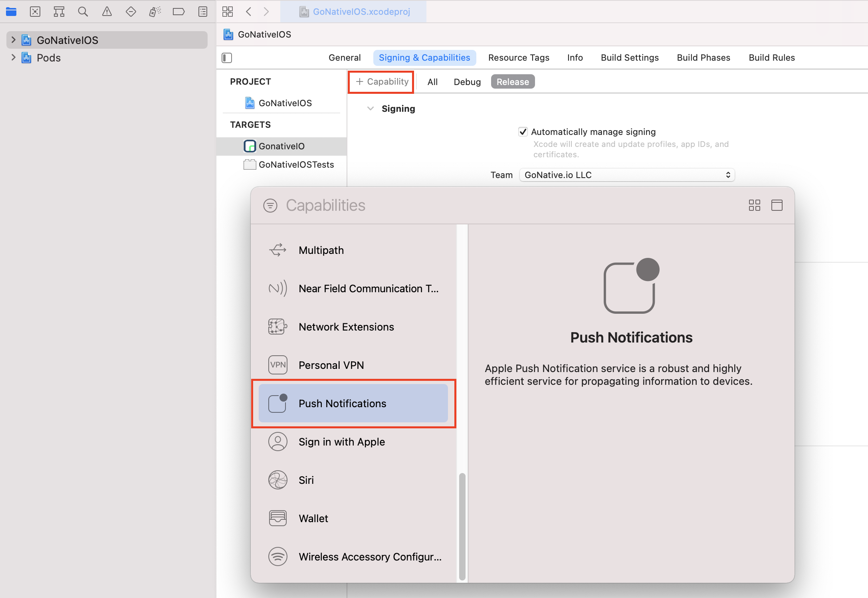Switch capabilities library to detail pane layout
This screenshot has width=868, height=598.
(777, 205)
